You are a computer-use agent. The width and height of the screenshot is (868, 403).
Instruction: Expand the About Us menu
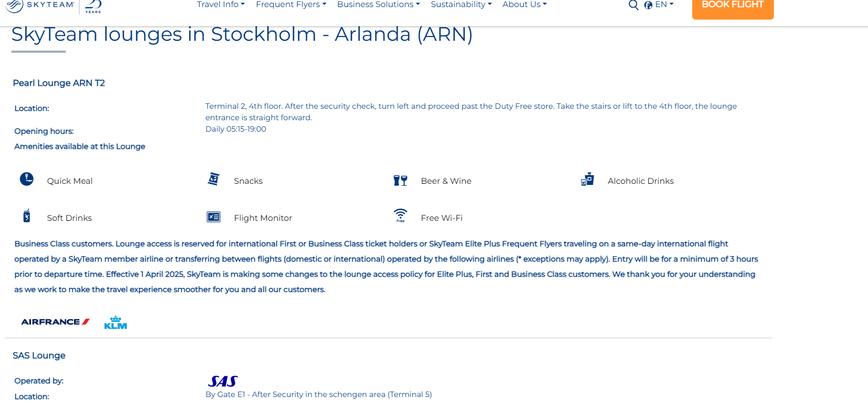524,4
